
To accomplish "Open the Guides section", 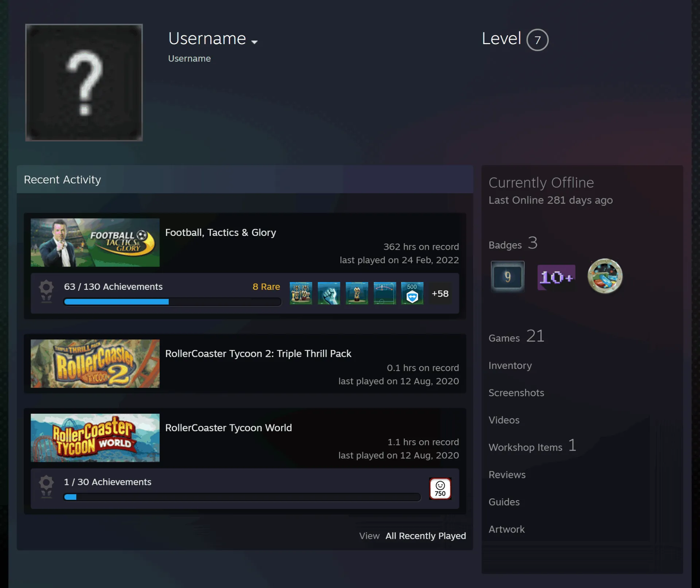I will [x=504, y=502].
